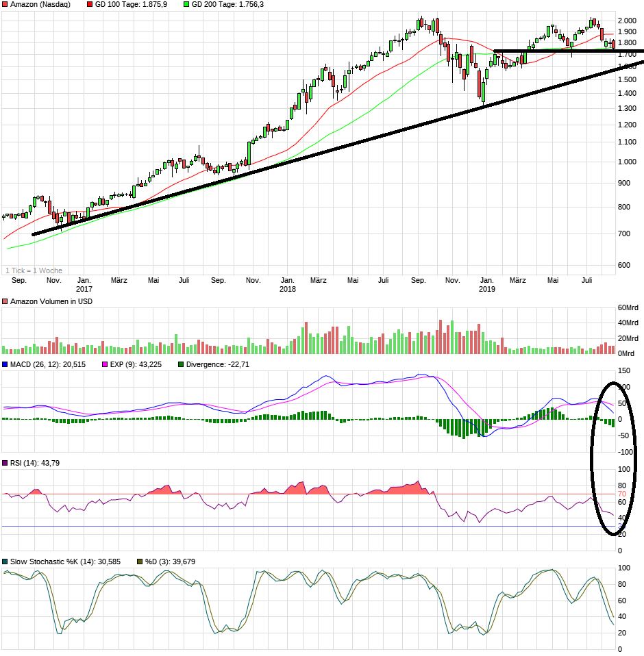This screenshot has width=644, height=656.
Task: Click the green GD 200 Tage legend swatch
Action: pyautogui.click(x=186, y=4)
